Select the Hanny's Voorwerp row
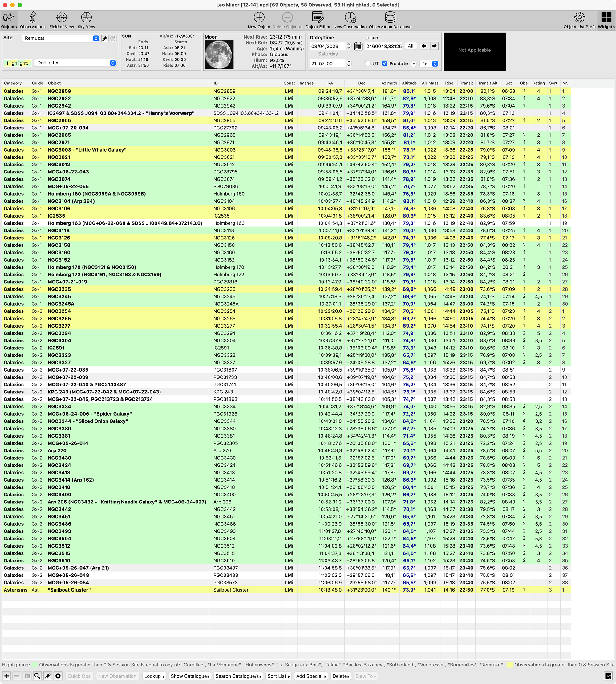This screenshot has height=684, width=616. tap(286, 113)
